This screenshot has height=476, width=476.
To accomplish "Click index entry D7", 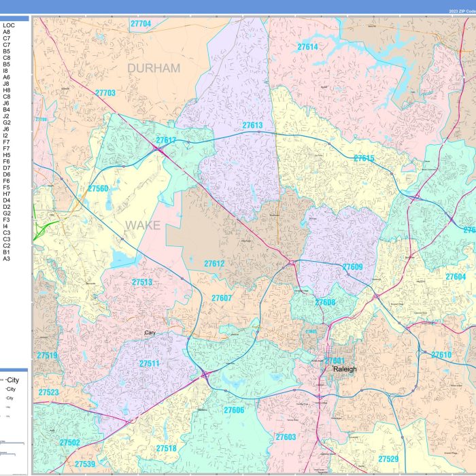I will [x=7, y=168].
